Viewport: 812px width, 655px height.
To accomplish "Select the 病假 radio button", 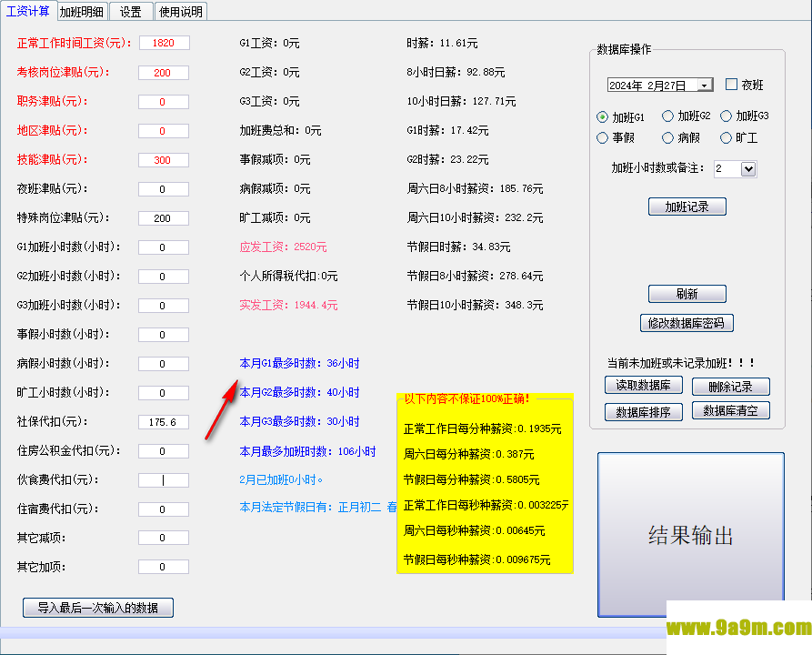I will pos(667,138).
